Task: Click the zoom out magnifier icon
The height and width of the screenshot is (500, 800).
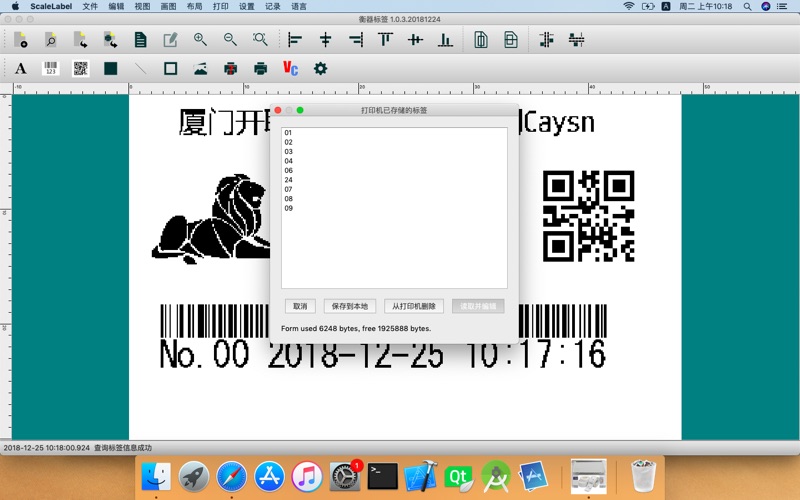Action: click(230, 40)
